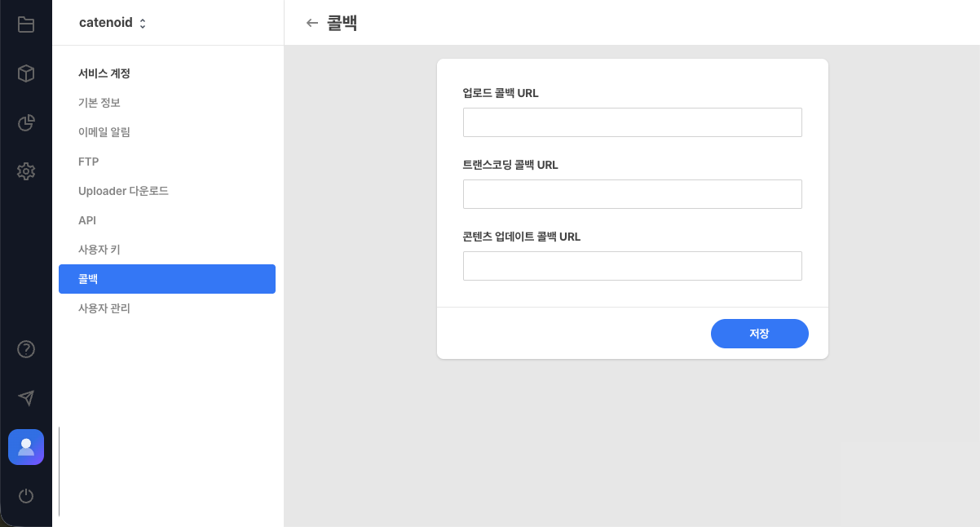Viewport: 980px width, 527px height.
Task: Open the Uploader 다운로드 page
Action: 123,190
